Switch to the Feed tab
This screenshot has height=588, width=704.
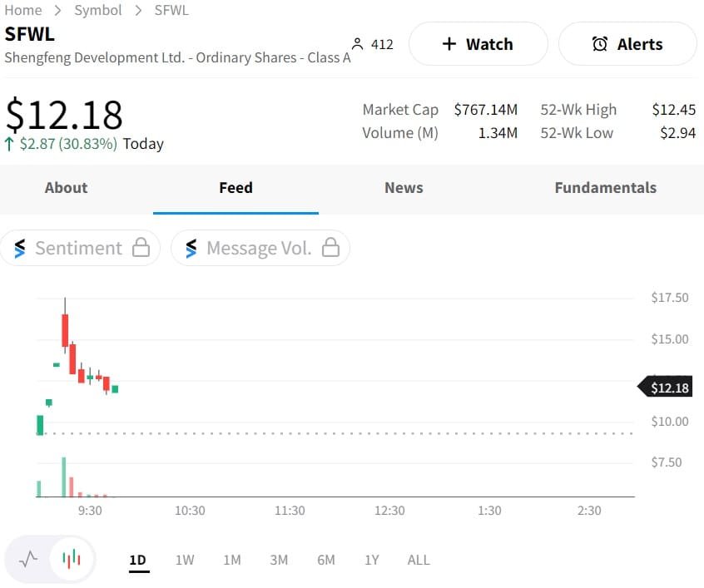(x=235, y=188)
